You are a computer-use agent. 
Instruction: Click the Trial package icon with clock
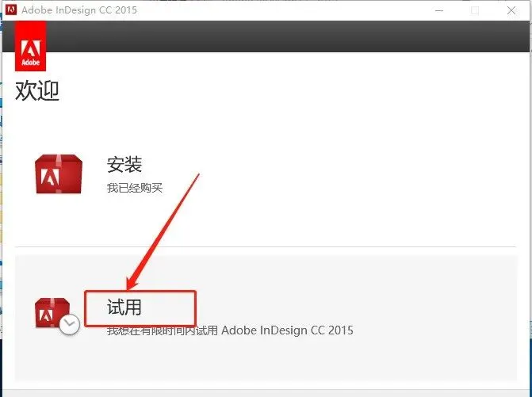(57, 316)
